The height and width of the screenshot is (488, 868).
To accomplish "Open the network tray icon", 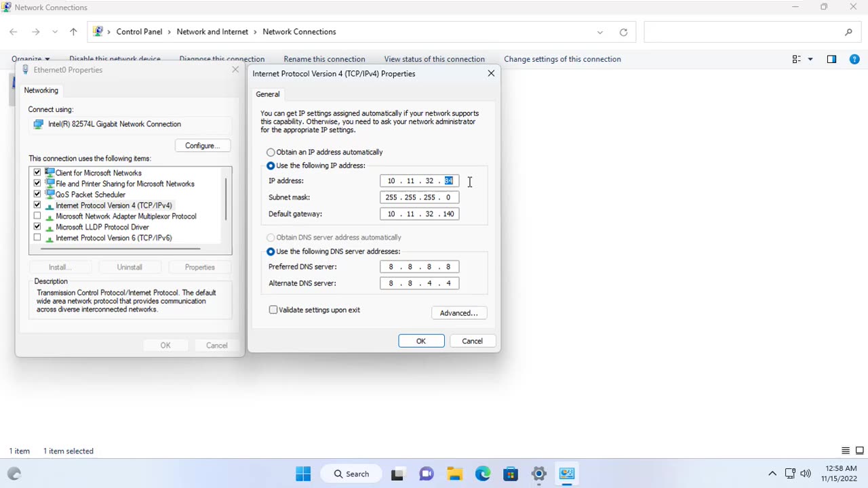I will point(790,474).
